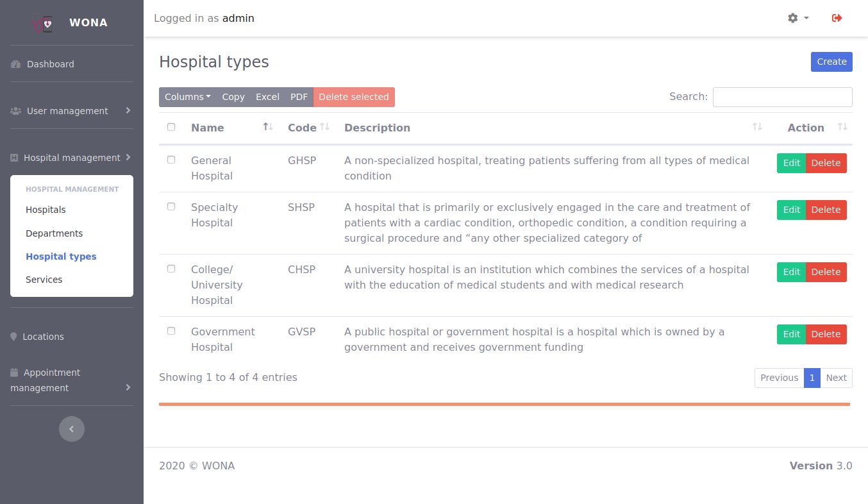Go to Services in Hospital management
This screenshot has height=504, width=868.
point(44,280)
